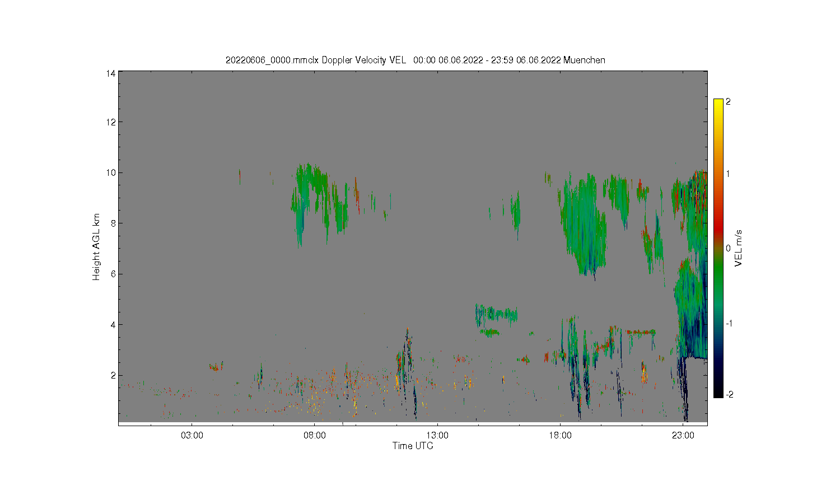Click the plot title mentioning Doppler Velocity VEL
840x504 pixels.
point(415,60)
